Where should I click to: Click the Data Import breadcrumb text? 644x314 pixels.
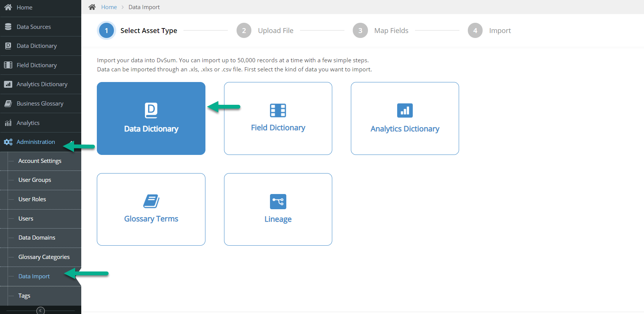coord(144,7)
